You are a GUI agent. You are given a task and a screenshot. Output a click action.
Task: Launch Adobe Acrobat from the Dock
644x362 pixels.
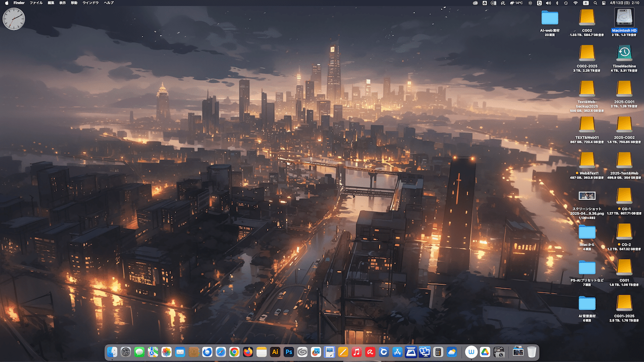[x=370, y=352]
